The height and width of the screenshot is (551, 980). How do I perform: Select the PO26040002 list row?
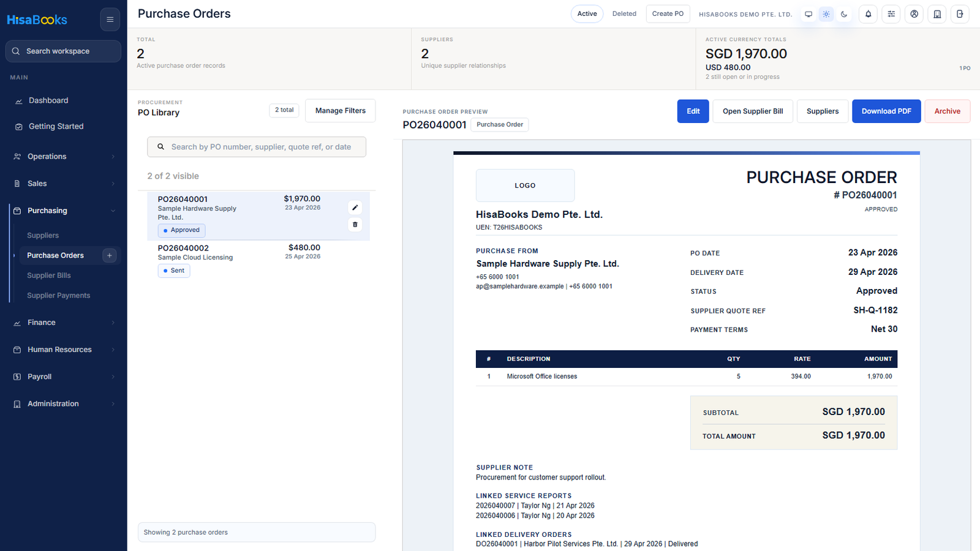[258, 260]
